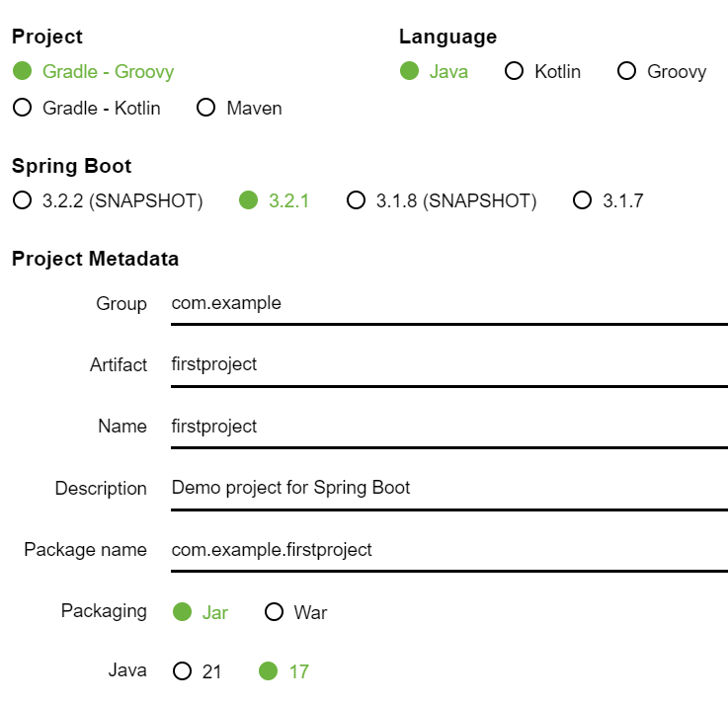Click the Package name field
The width and height of the screenshot is (728, 705).
point(448,550)
